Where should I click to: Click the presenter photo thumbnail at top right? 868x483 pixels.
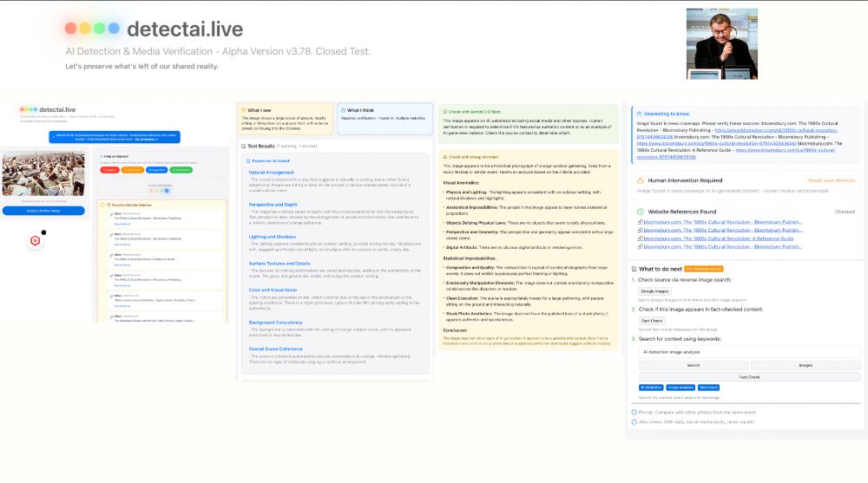click(x=722, y=43)
